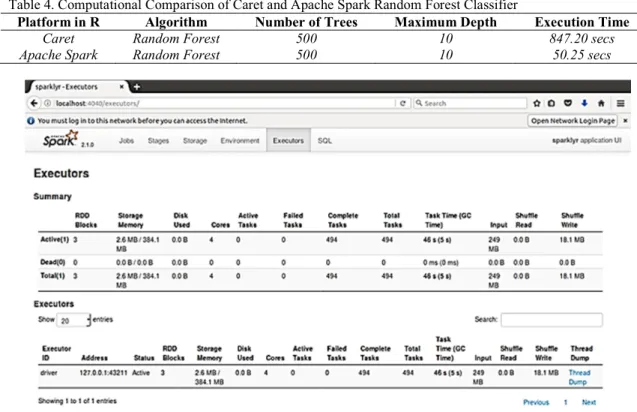Open the hamburger menu icon
637x412 pixels.
[x=620, y=103]
